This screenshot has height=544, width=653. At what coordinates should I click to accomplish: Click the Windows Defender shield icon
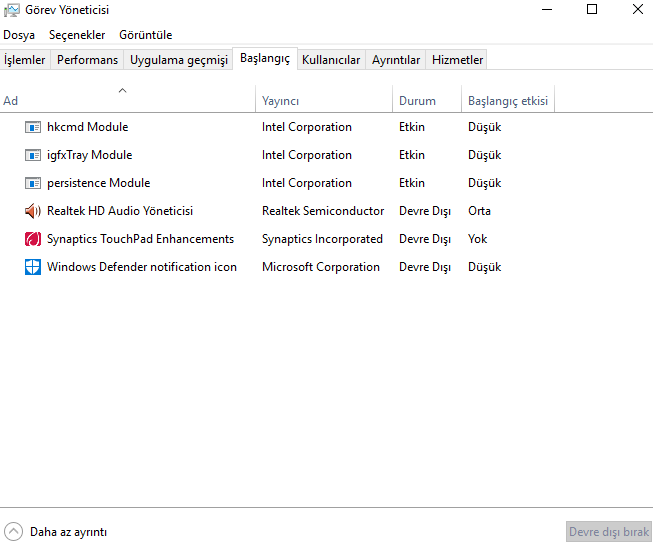point(32,267)
